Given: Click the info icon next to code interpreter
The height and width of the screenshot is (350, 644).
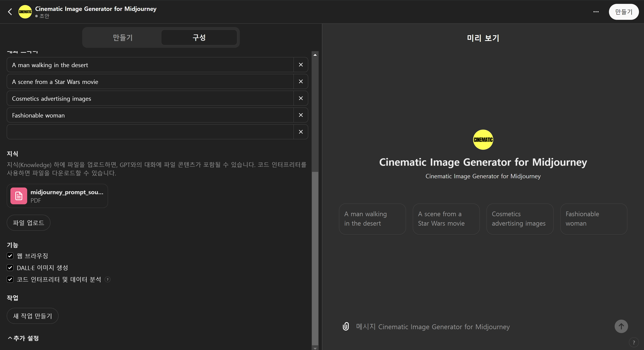Looking at the screenshot, I should pos(108,279).
